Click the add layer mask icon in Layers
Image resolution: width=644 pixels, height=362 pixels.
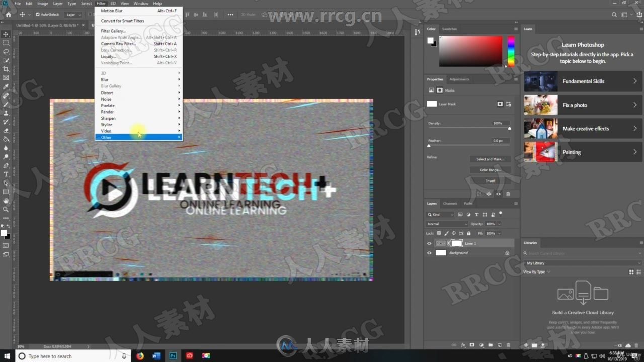472,345
